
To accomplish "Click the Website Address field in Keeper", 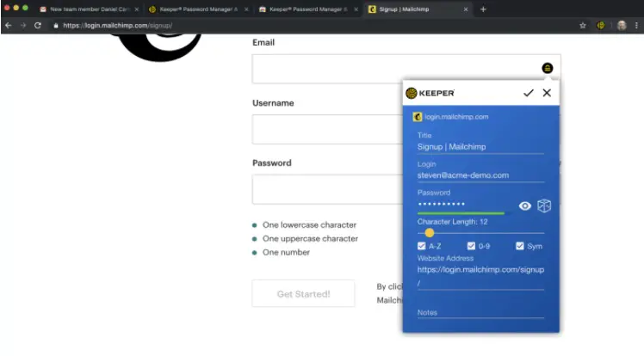I will 480,276.
